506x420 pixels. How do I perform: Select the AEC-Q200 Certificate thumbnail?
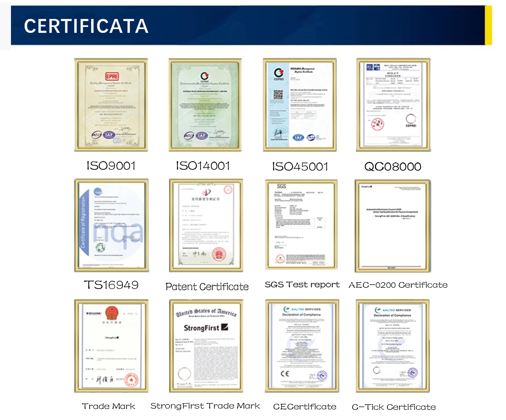click(x=393, y=225)
